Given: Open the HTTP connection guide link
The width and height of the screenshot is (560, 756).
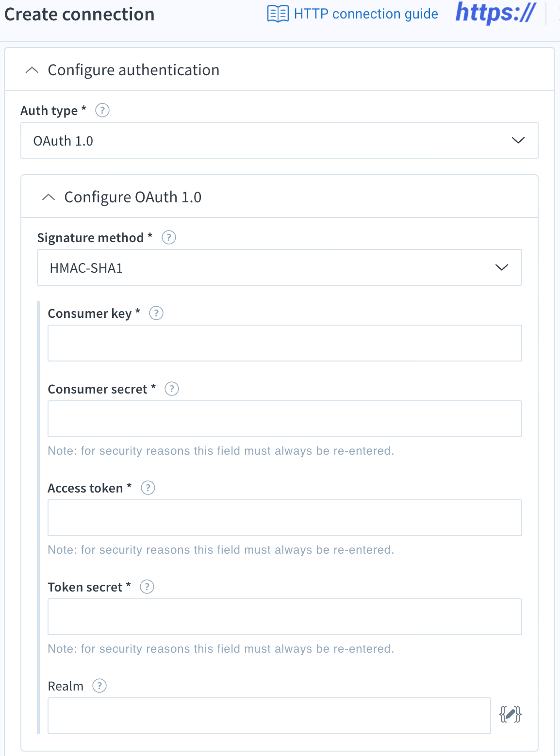Looking at the screenshot, I should point(366,14).
